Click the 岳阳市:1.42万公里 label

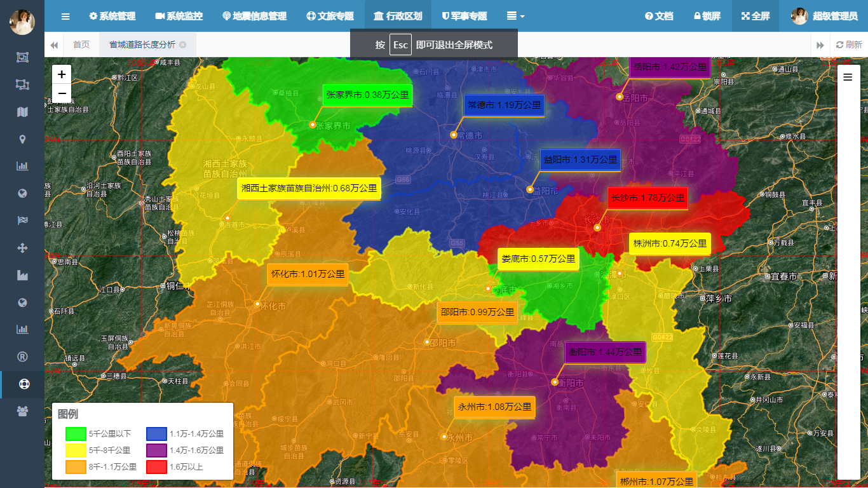[669, 67]
